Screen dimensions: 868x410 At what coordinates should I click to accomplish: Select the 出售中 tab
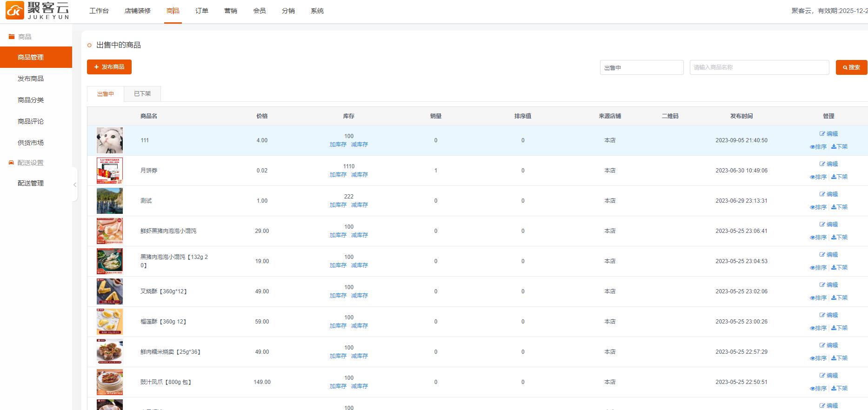tap(106, 94)
